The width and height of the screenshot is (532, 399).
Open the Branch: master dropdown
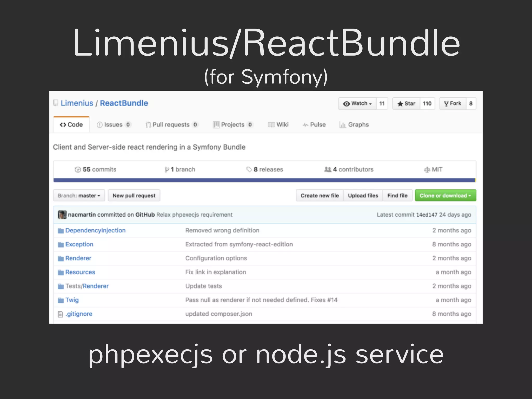pos(79,195)
